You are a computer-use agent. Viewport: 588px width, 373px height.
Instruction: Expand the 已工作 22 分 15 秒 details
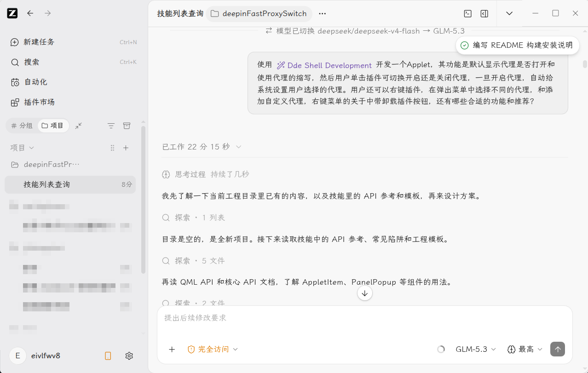202,147
